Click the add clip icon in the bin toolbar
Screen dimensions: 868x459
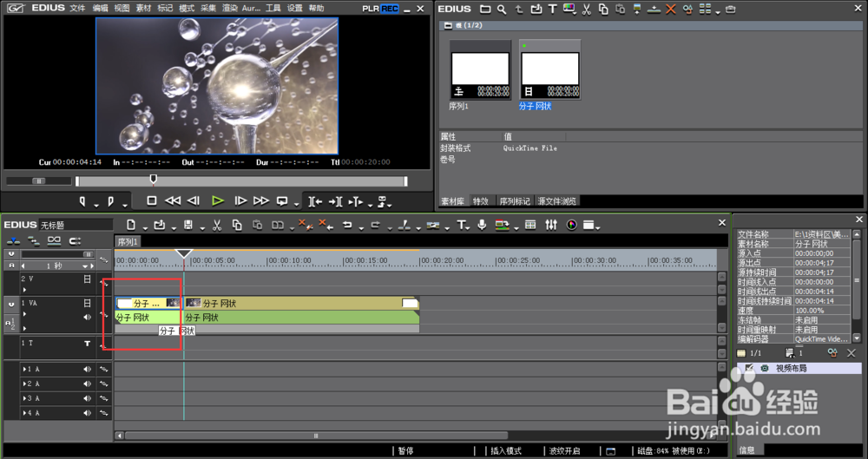536,9
